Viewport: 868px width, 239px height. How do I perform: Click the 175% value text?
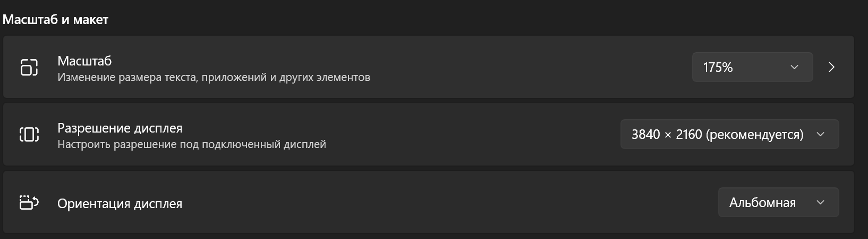click(x=718, y=67)
